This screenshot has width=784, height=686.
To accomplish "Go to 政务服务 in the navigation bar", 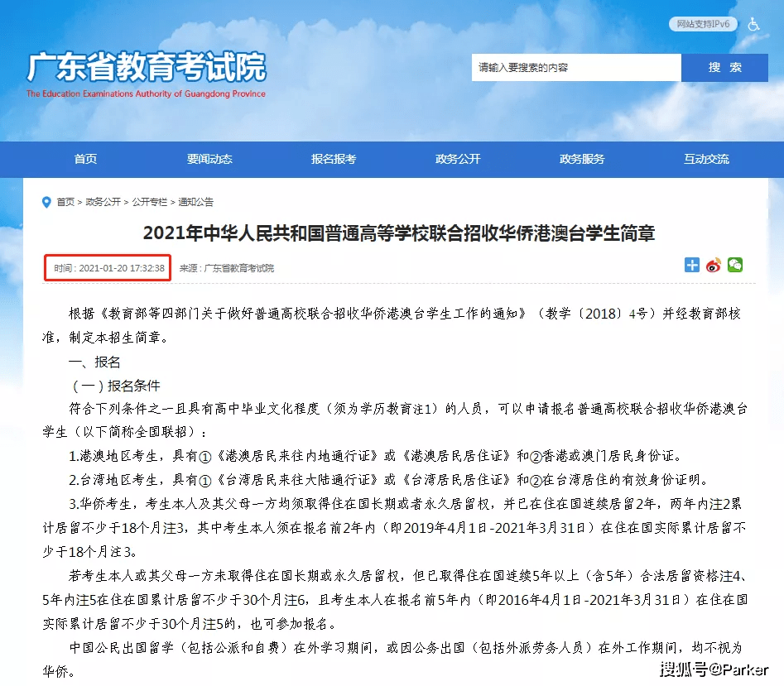I will point(582,159).
